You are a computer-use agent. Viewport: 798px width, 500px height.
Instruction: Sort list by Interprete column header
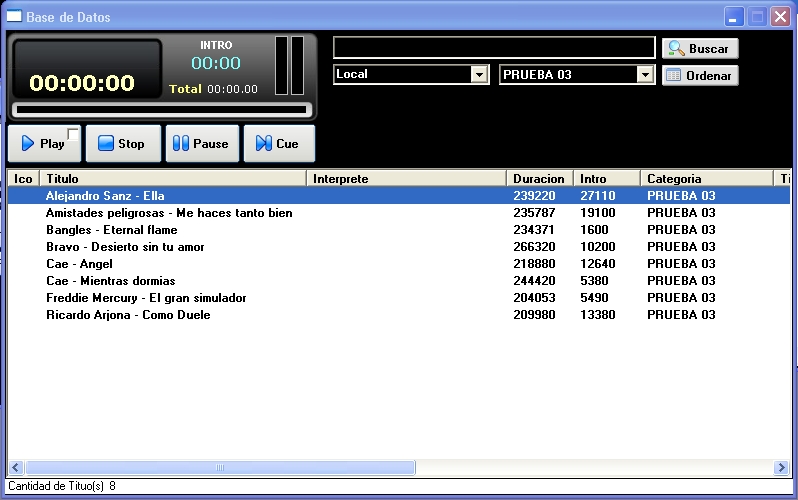coord(406,179)
